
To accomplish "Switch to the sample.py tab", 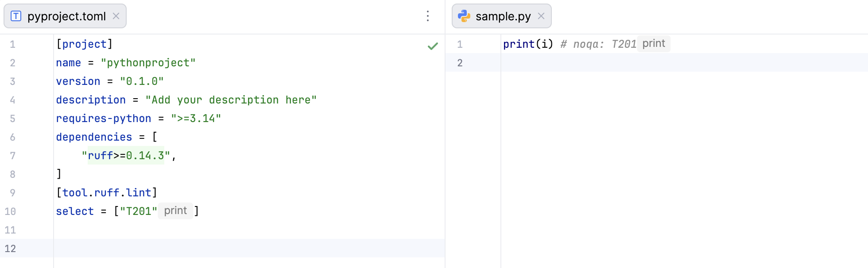I will (503, 16).
